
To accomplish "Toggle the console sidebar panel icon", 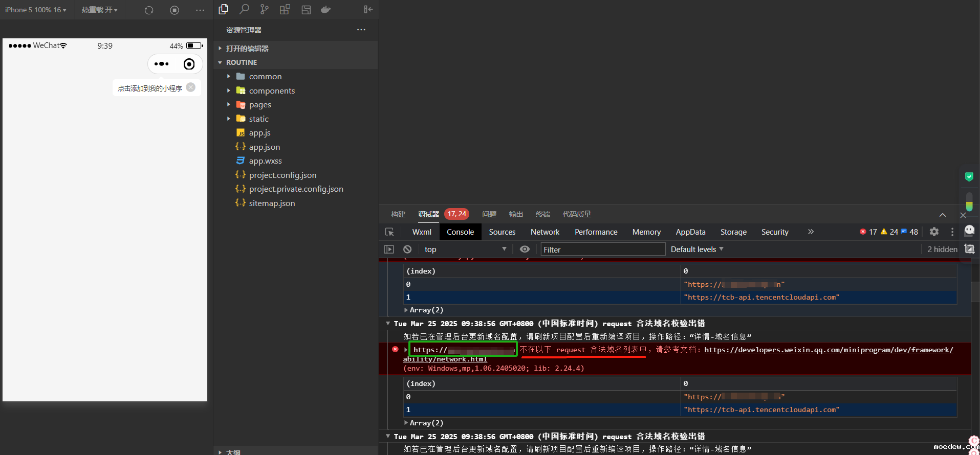I will [x=389, y=249].
